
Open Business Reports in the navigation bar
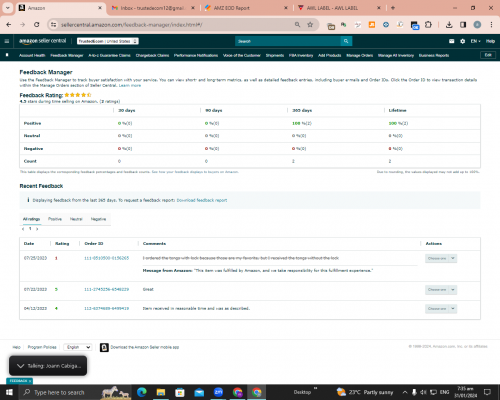434,55
